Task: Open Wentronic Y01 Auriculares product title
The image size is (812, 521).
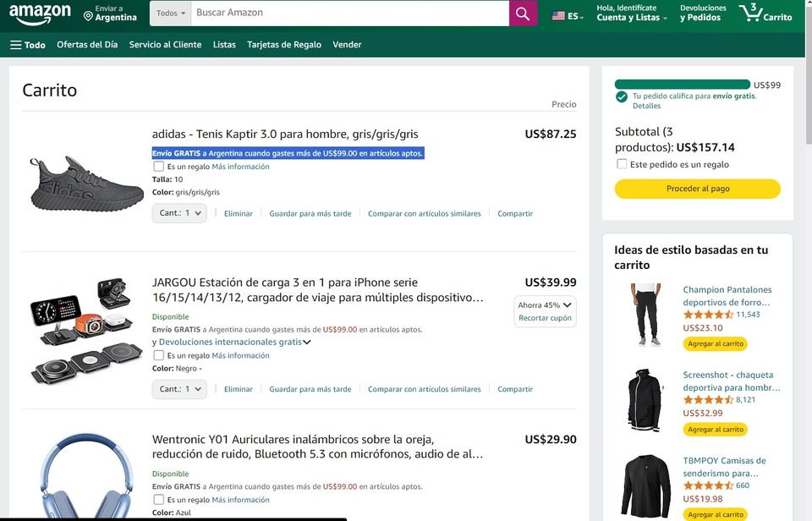Action: tap(317, 447)
